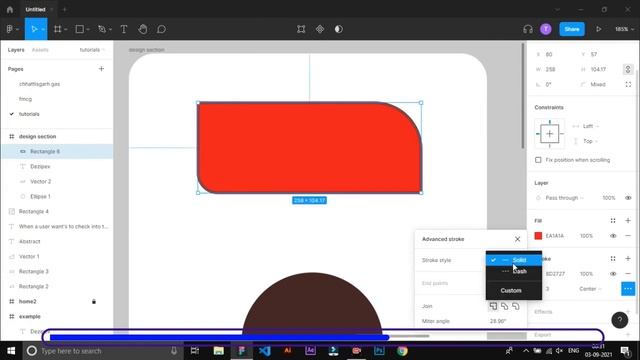The height and width of the screenshot is (360, 640).
Task: Toggle lock on home2 layer
Action: [93, 301]
